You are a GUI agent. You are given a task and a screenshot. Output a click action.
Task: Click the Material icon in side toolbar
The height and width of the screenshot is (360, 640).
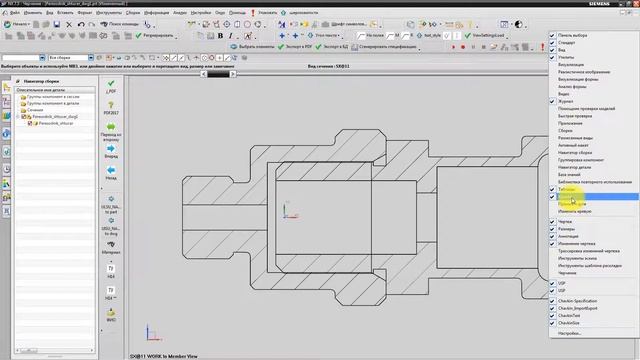(111, 244)
